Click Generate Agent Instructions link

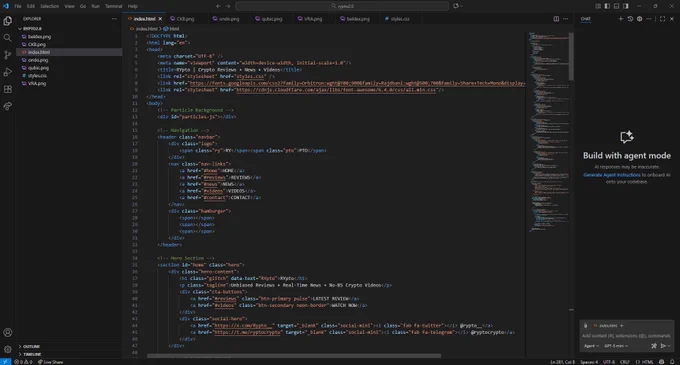(612, 175)
